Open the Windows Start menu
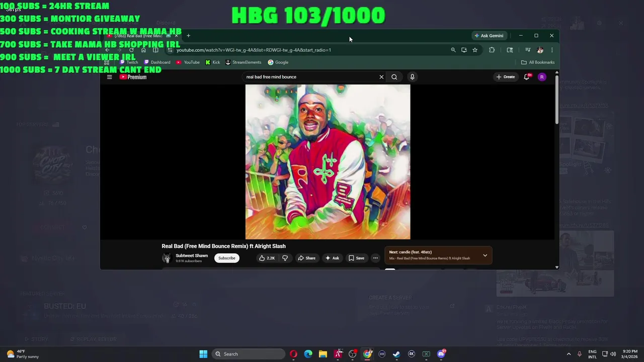This screenshot has height=362, width=644. click(x=203, y=354)
